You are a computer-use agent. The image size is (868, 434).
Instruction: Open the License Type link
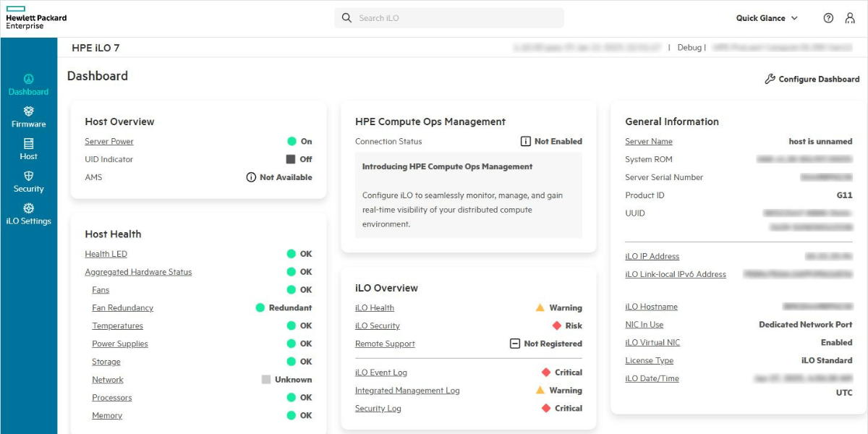(x=650, y=361)
